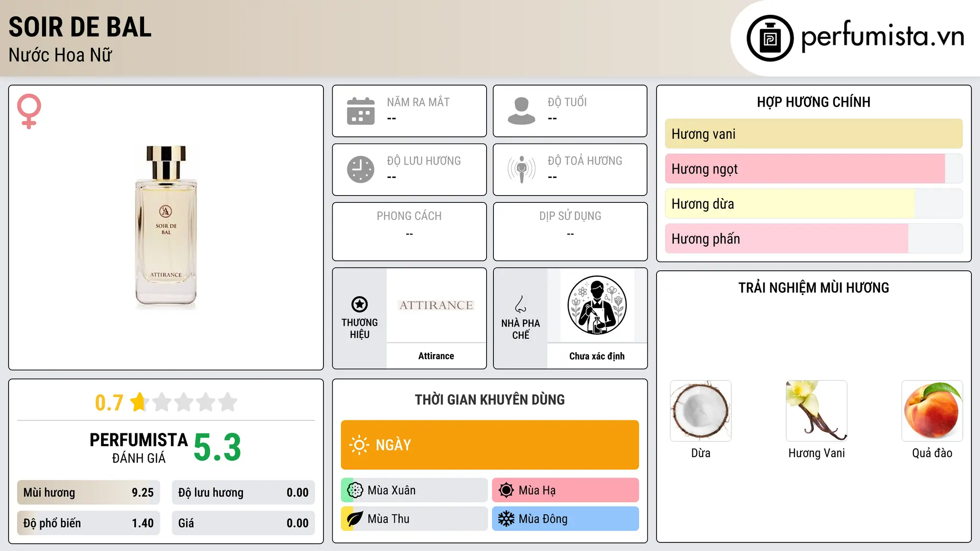
Task: Click the Mùi hương 9.25 score row
Action: tap(89, 493)
